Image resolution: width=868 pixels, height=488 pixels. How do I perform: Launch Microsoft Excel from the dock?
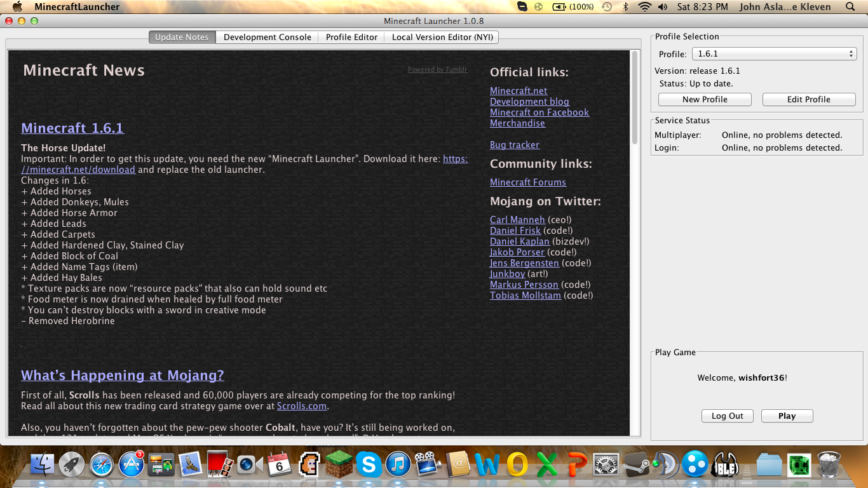coord(546,464)
